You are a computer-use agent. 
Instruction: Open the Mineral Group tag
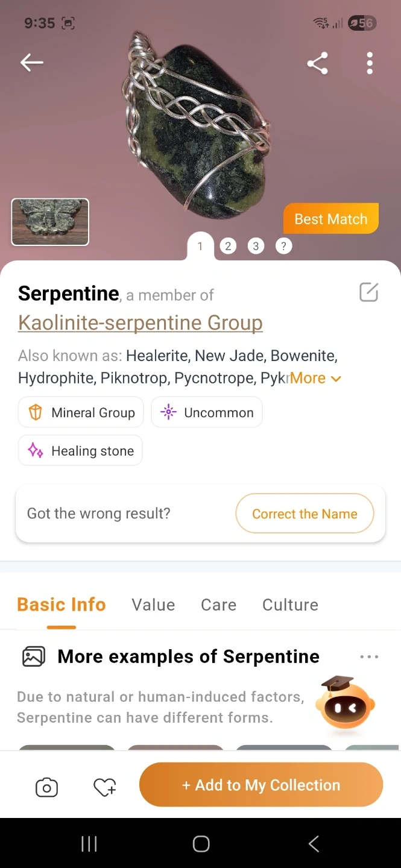(81, 412)
